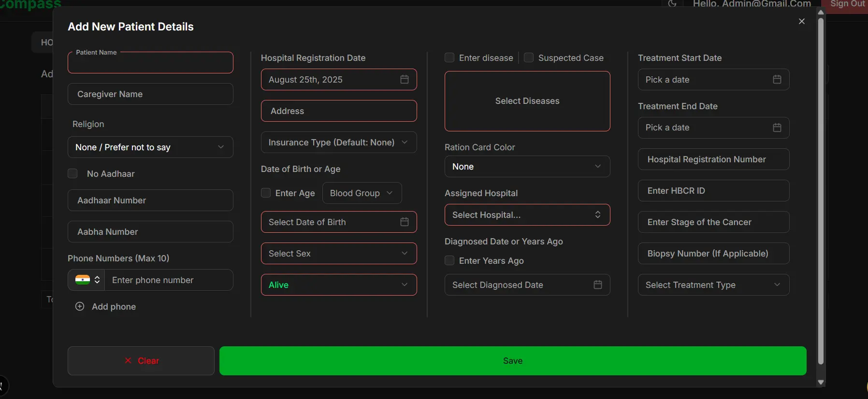Expand the Select Treatment Type dropdown
This screenshot has height=399, width=868.
coord(714,285)
